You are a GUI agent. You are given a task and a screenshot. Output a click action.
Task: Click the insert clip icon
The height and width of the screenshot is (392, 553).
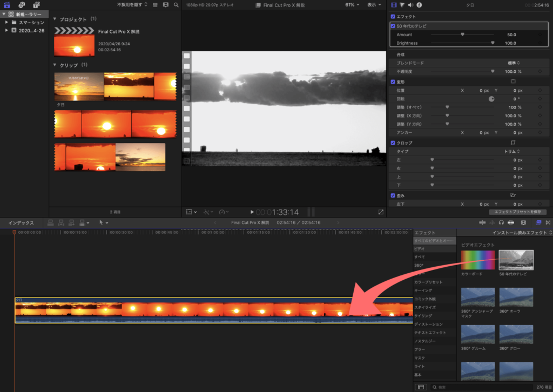tap(61, 222)
